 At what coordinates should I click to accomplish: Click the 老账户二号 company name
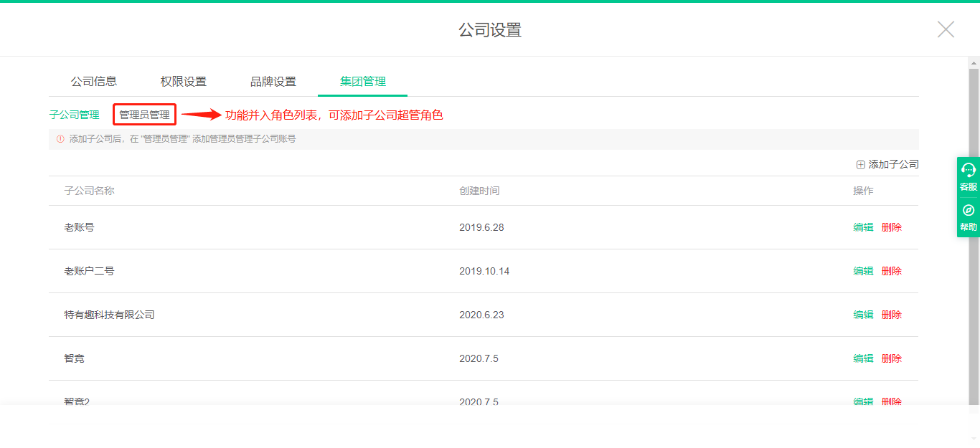(x=89, y=271)
